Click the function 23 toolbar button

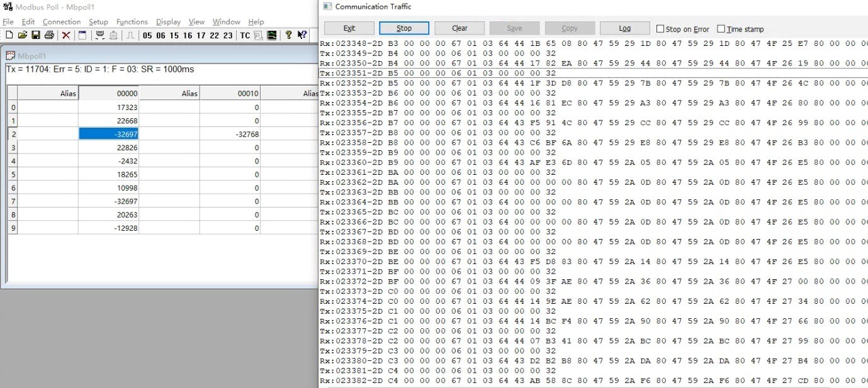tap(228, 35)
